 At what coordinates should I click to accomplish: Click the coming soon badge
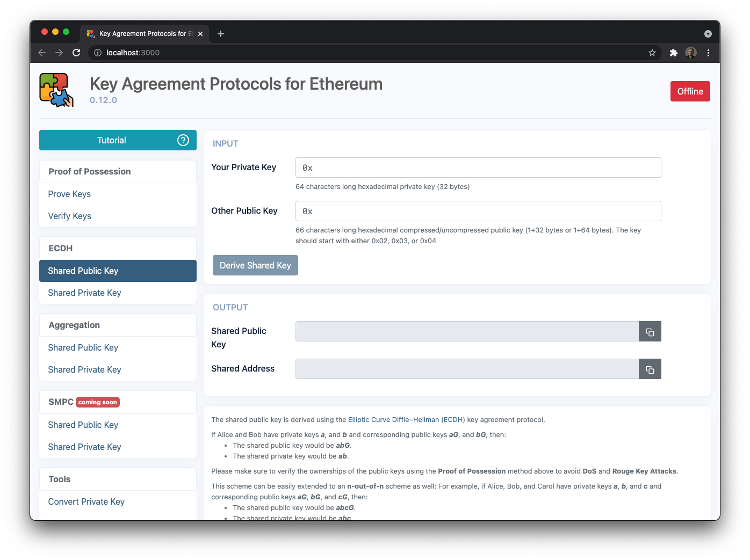[98, 402]
